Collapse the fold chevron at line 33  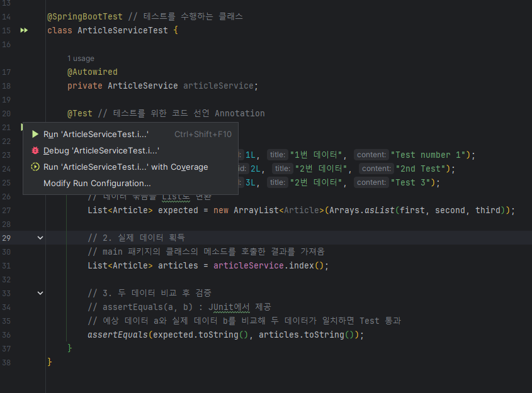coord(40,293)
